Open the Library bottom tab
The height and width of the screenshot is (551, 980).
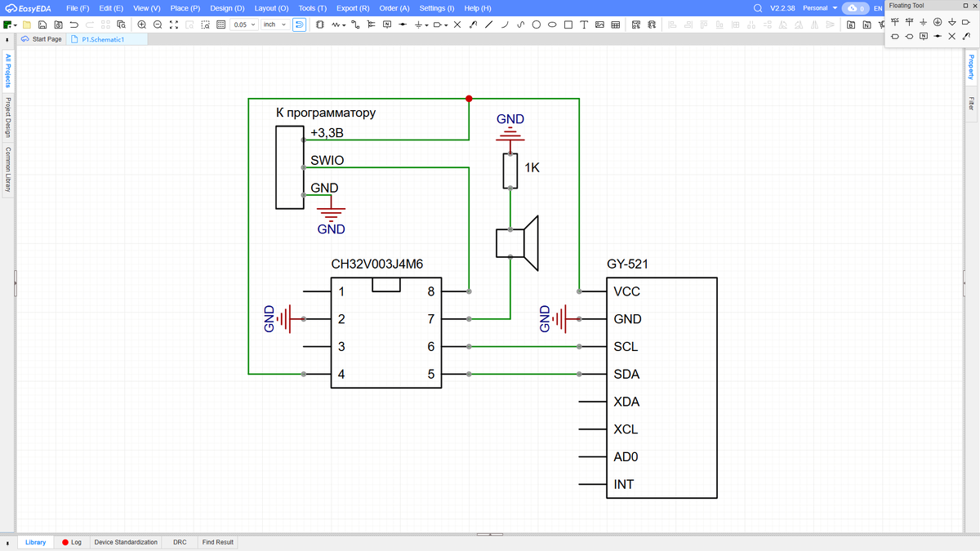point(35,542)
